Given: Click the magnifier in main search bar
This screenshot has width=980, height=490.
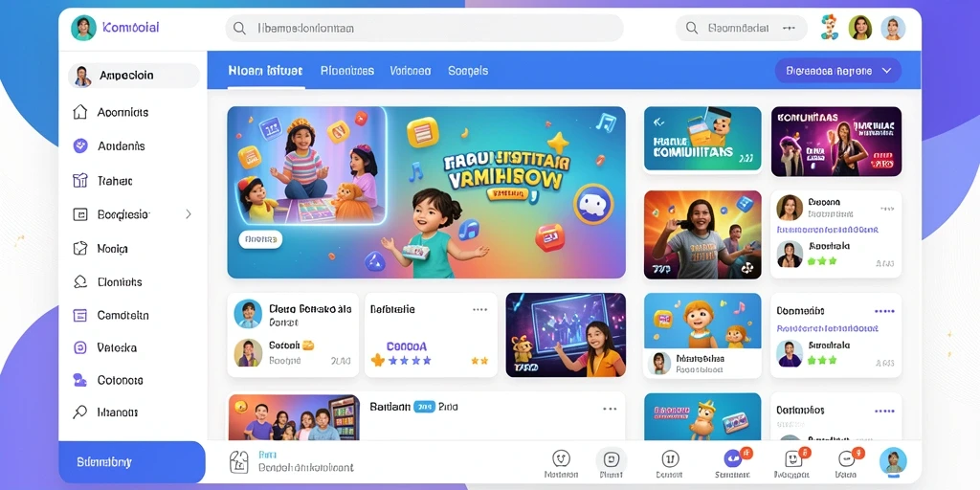Looking at the screenshot, I should (239, 28).
